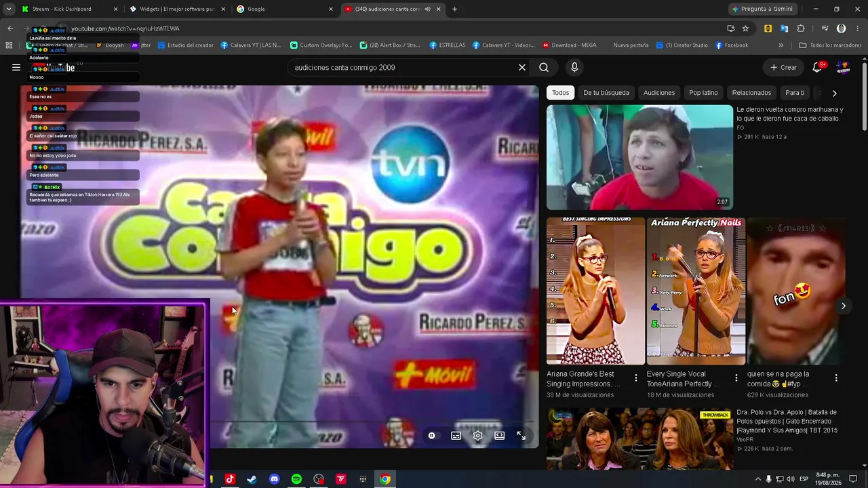Enter fullscreen in the video player
The height and width of the screenshot is (488, 868).
click(521, 436)
